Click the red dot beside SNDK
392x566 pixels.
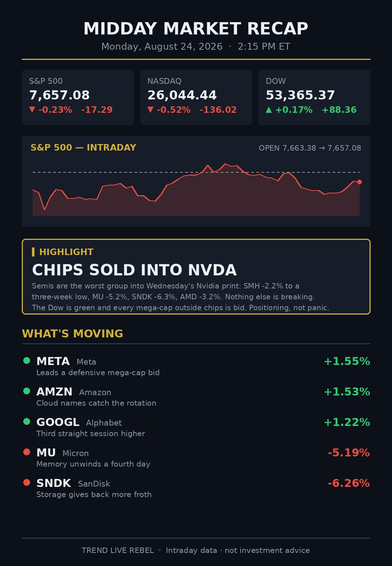pos(26,482)
